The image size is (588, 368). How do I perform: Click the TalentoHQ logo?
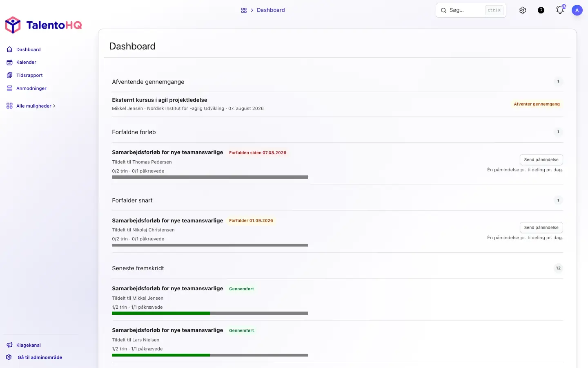43,25
